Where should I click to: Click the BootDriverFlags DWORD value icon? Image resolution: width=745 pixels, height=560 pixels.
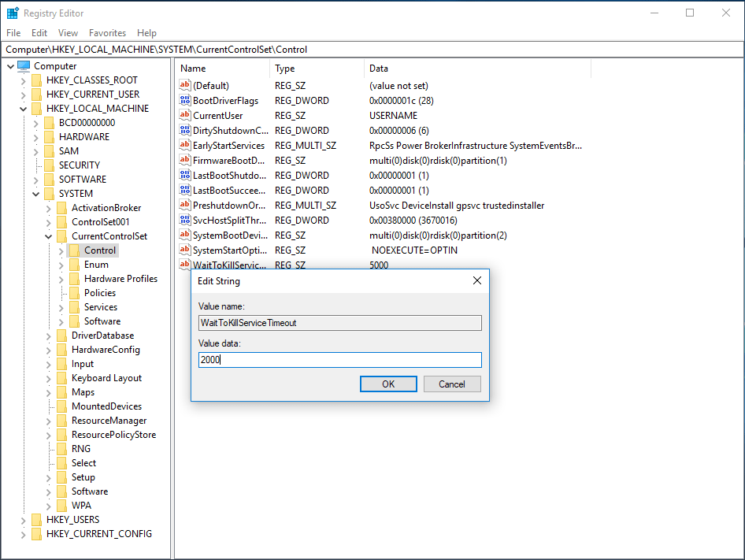pos(185,101)
